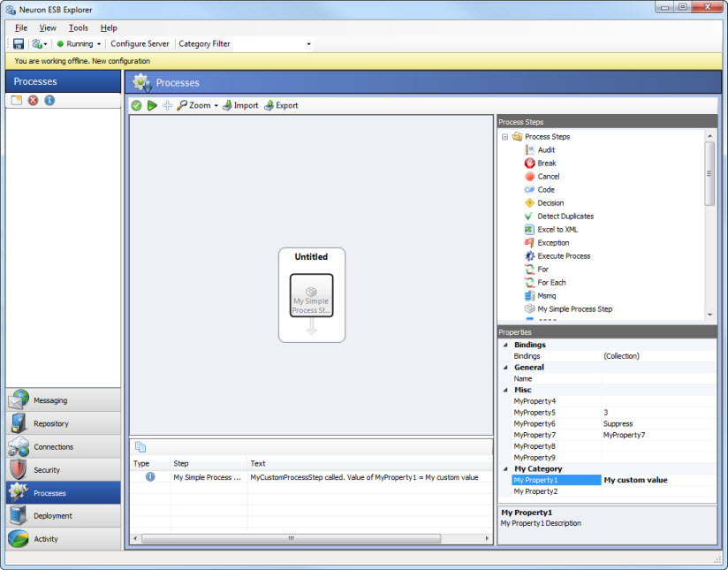Viewport: 728px width, 570px height.
Task: Switch to the Messaging section
Action: click(63, 400)
